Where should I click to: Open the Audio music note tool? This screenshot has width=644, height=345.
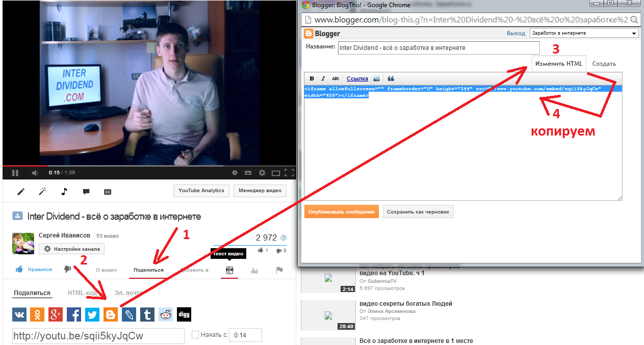click(64, 192)
